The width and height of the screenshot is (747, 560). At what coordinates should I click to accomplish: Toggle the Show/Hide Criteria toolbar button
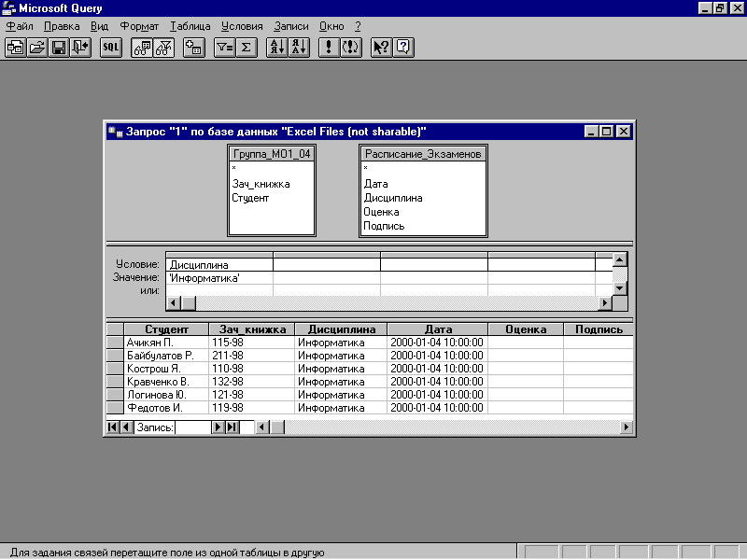coord(163,49)
